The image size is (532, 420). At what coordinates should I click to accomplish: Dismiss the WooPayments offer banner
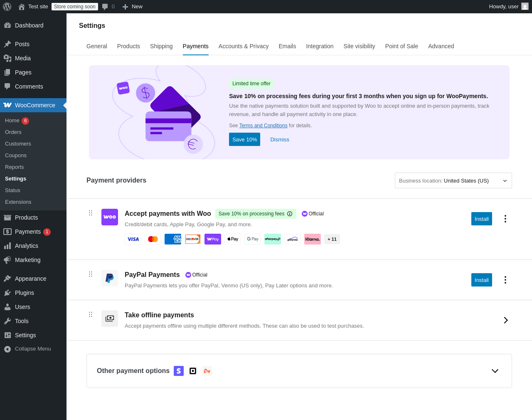pos(280,139)
